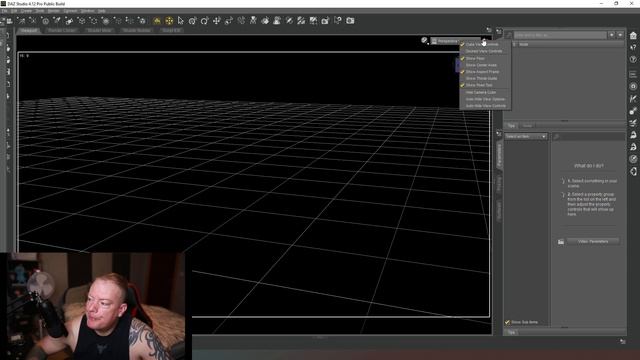The width and height of the screenshot is (640, 360).
Task: Open the vertical Surfaces side tab
Action: [x=499, y=211]
